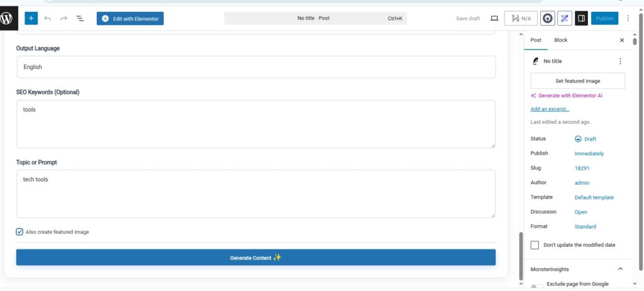Select the Post tab

536,40
